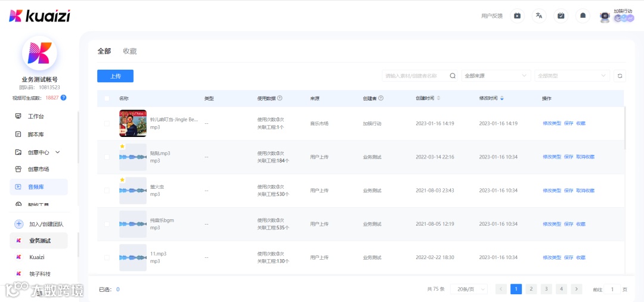The height and width of the screenshot is (302, 644).
Task: Check the box for 贴贴.mp3 row
Action: pyautogui.click(x=107, y=157)
